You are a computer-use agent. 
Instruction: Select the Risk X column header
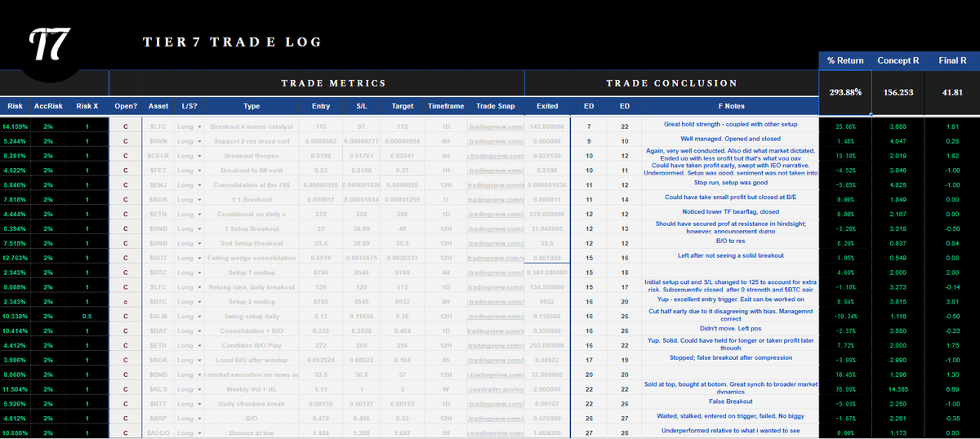click(x=87, y=106)
